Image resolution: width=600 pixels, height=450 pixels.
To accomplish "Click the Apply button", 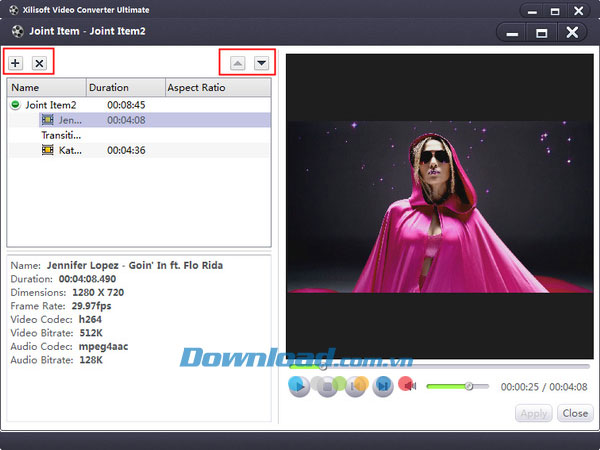I will click(533, 413).
